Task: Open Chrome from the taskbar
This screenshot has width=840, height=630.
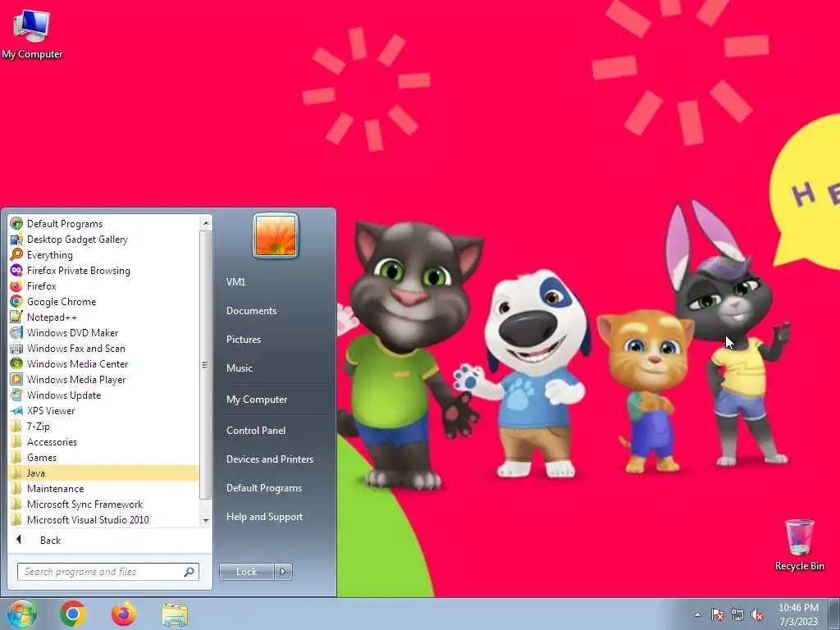Action: point(73,614)
